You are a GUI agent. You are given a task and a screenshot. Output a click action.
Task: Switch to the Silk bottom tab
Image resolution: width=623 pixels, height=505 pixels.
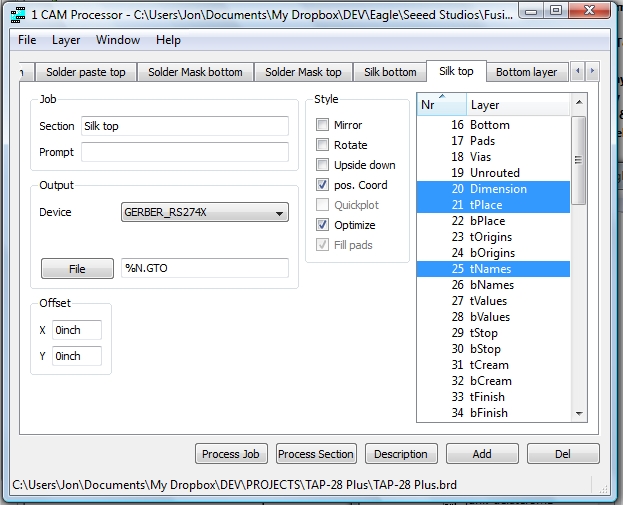tap(390, 72)
